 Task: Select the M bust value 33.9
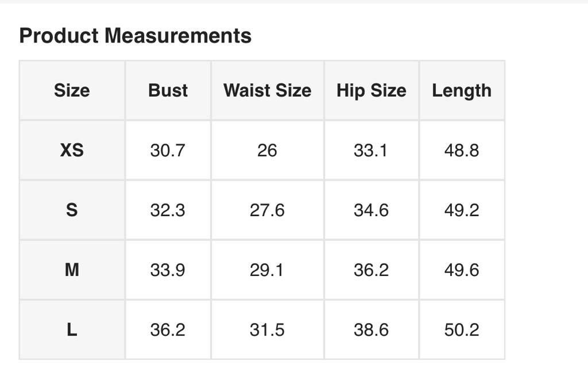(168, 270)
